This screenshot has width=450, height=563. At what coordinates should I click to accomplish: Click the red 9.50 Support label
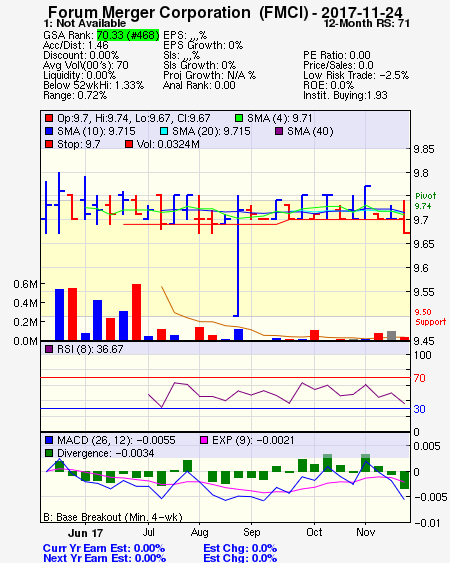pyautogui.click(x=431, y=317)
